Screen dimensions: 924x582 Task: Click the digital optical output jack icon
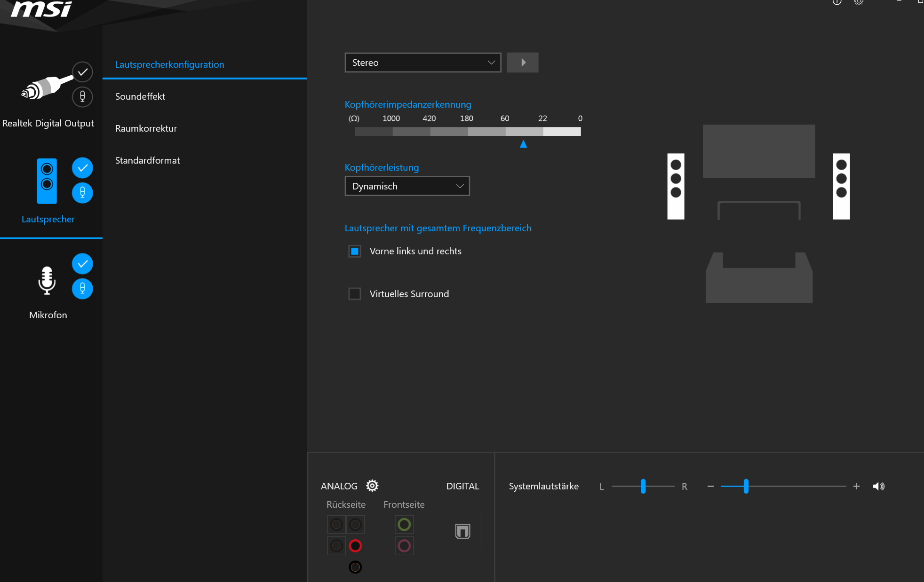pos(462,531)
